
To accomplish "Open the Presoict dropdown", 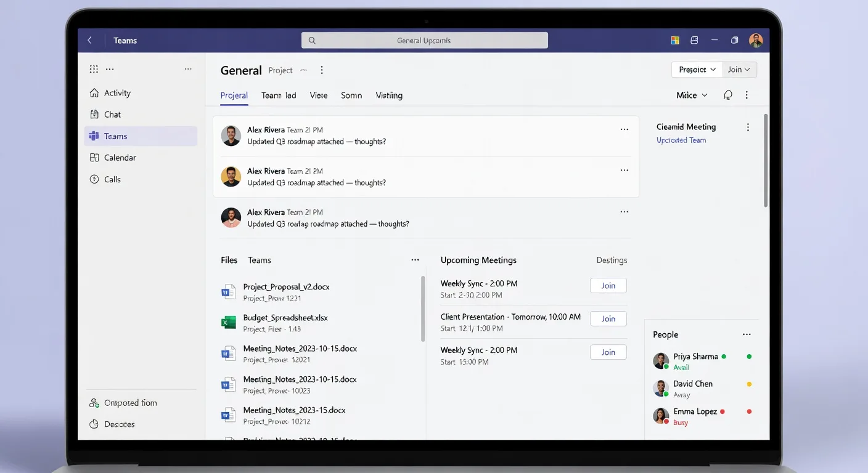I will coord(697,69).
